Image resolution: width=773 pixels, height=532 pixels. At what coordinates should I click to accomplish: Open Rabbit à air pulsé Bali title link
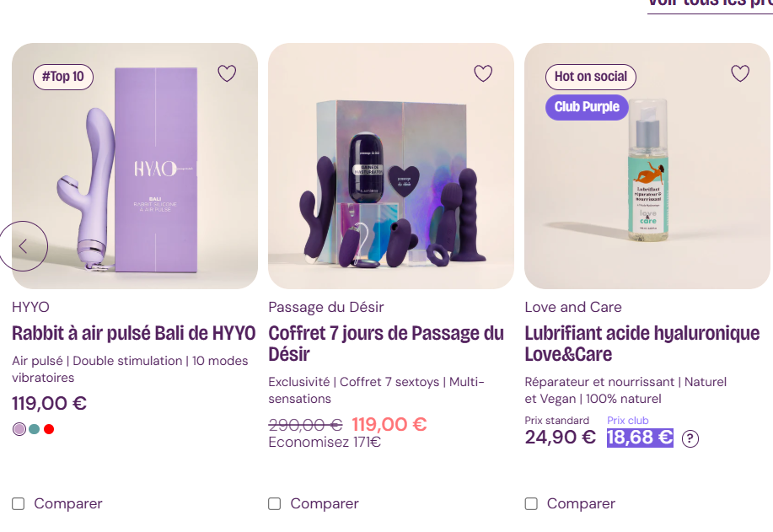click(x=133, y=333)
